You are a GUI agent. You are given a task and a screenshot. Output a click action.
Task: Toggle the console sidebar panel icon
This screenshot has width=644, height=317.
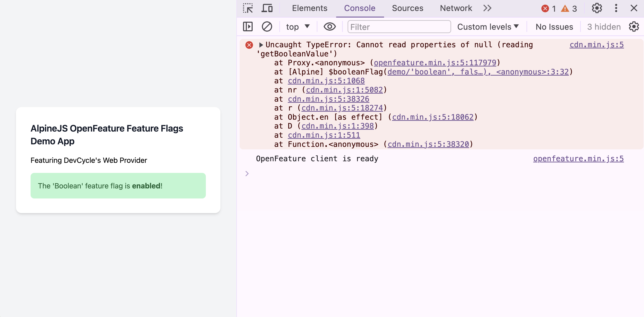click(248, 26)
